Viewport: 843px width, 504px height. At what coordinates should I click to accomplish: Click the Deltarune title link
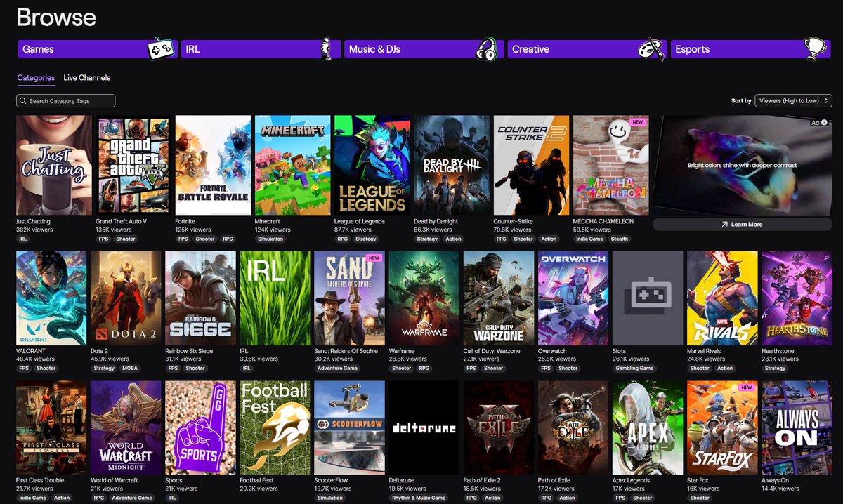[402, 481]
